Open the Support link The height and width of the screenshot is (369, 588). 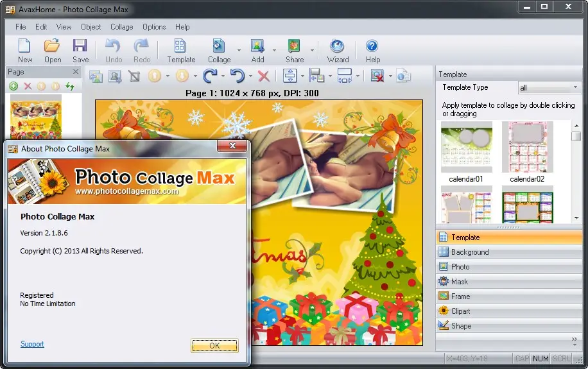pos(32,344)
